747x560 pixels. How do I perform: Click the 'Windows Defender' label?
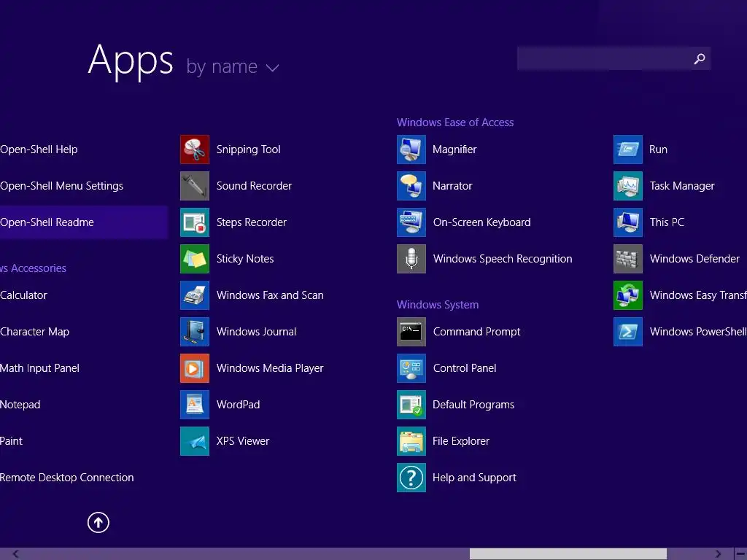click(x=694, y=259)
